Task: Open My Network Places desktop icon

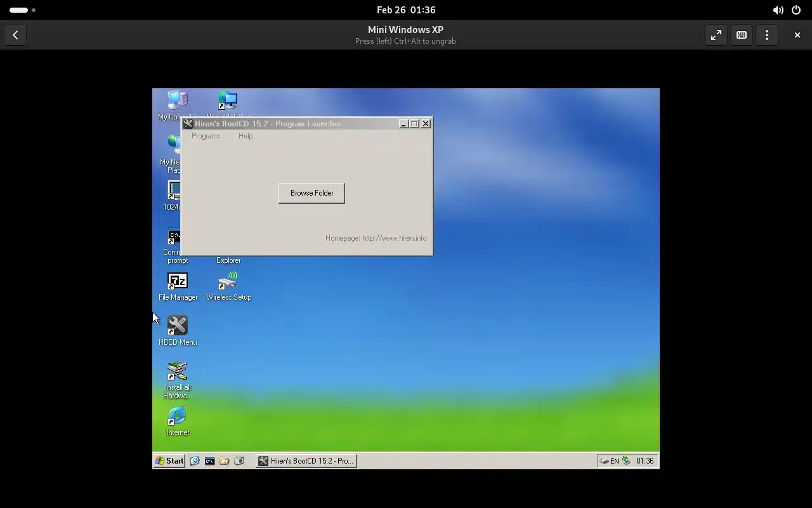Action: coord(174,152)
